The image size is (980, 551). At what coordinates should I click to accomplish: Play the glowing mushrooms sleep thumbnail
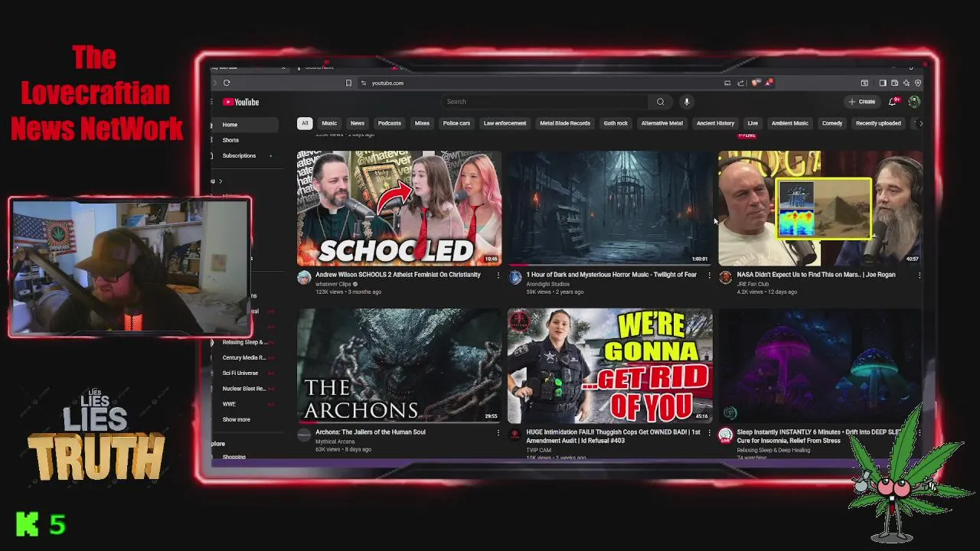[820, 366]
